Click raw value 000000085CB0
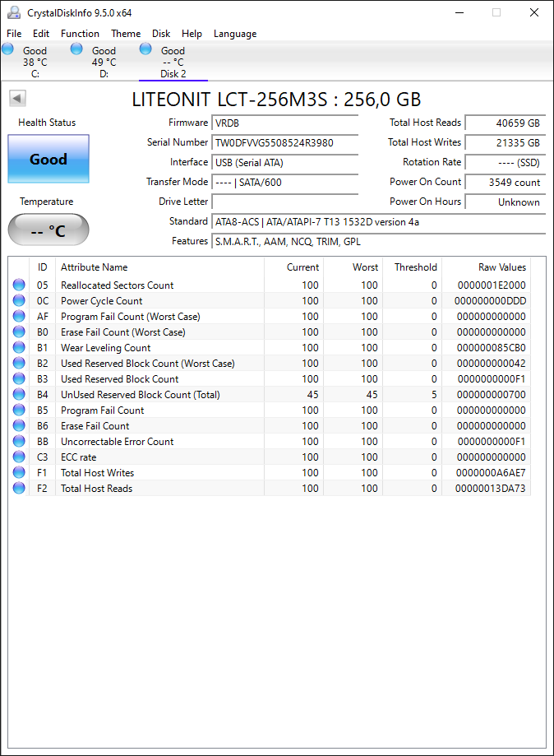Screen dimensions: 554x756 point(491,348)
